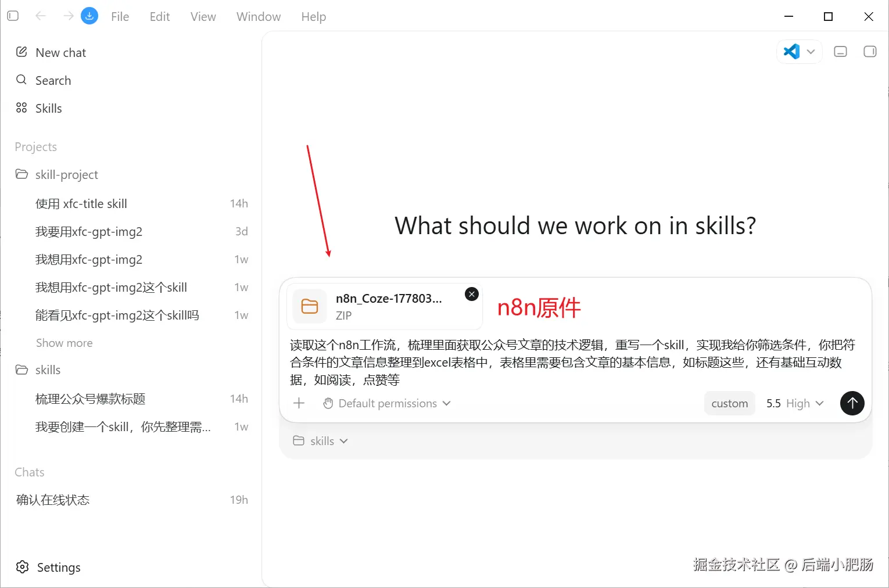Click the skill-project folder icon
Screen dimensions: 889x588
click(21, 174)
